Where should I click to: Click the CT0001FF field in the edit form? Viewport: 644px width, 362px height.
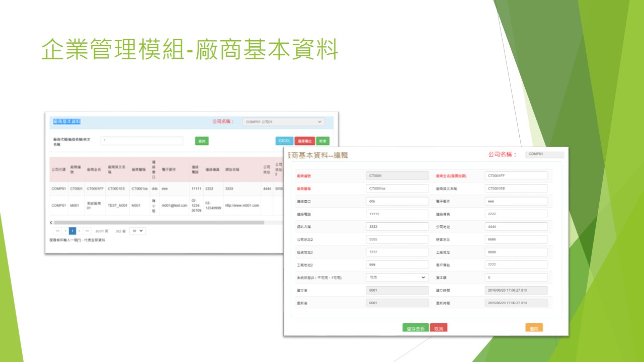(x=516, y=175)
